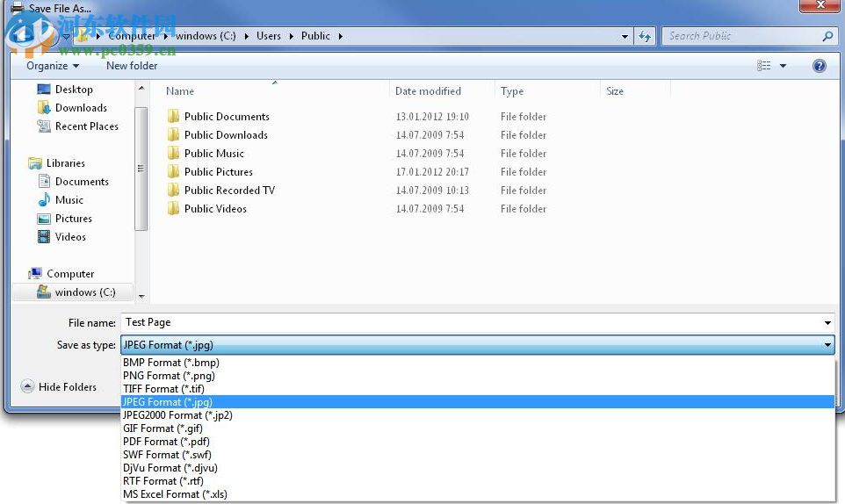Open the File name dropdown arrow
The image size is (845, 504).
[827, 322]
